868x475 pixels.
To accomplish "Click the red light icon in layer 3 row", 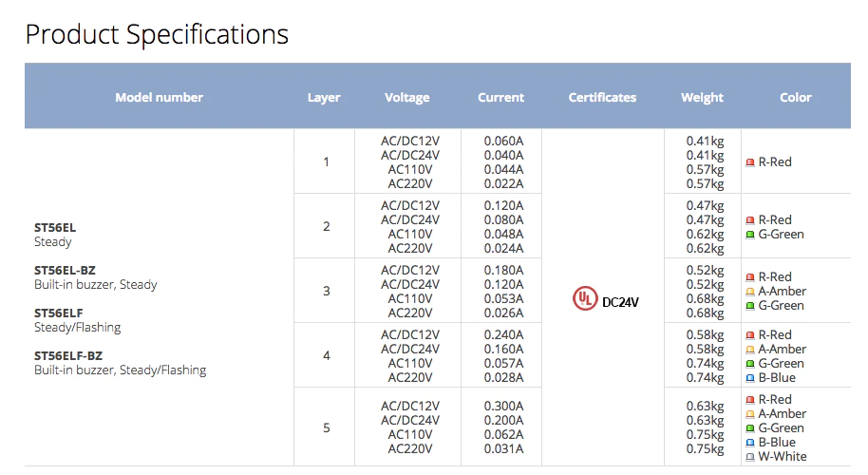I will coord(750,276).
